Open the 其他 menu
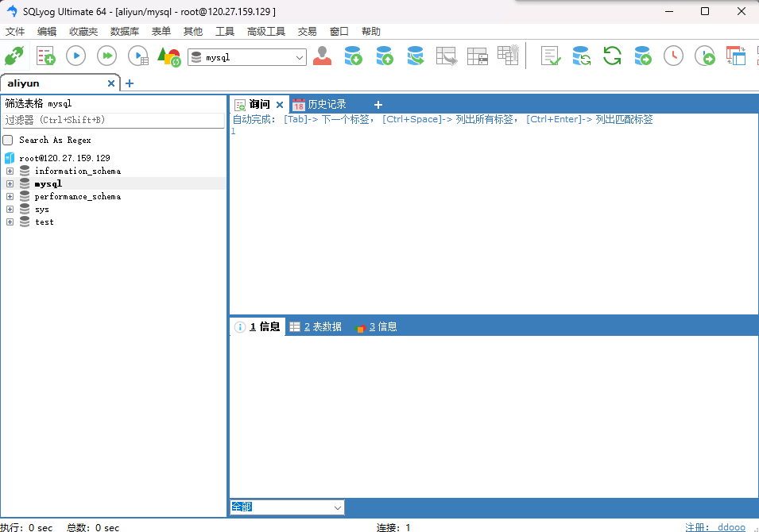 click(193, 32)
